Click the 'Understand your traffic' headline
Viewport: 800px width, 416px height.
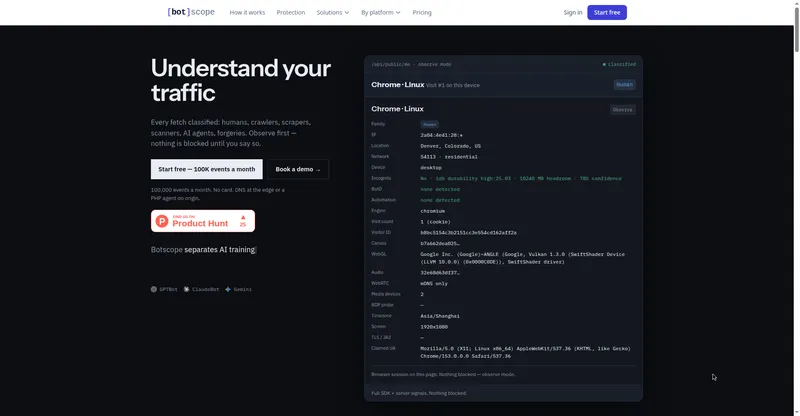[x=241, y=80]
